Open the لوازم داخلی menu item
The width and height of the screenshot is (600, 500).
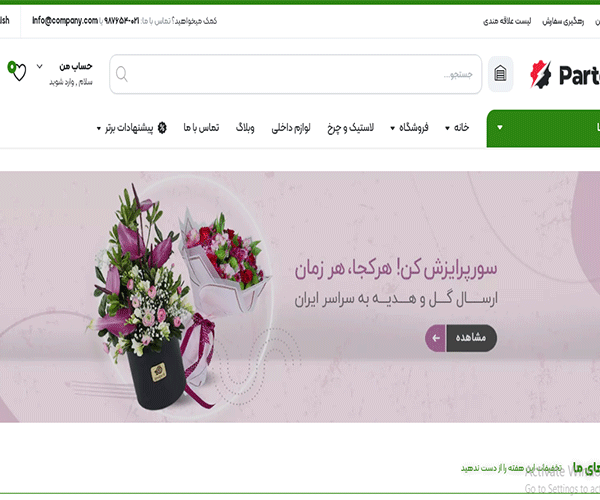click(x=291, y=127)
